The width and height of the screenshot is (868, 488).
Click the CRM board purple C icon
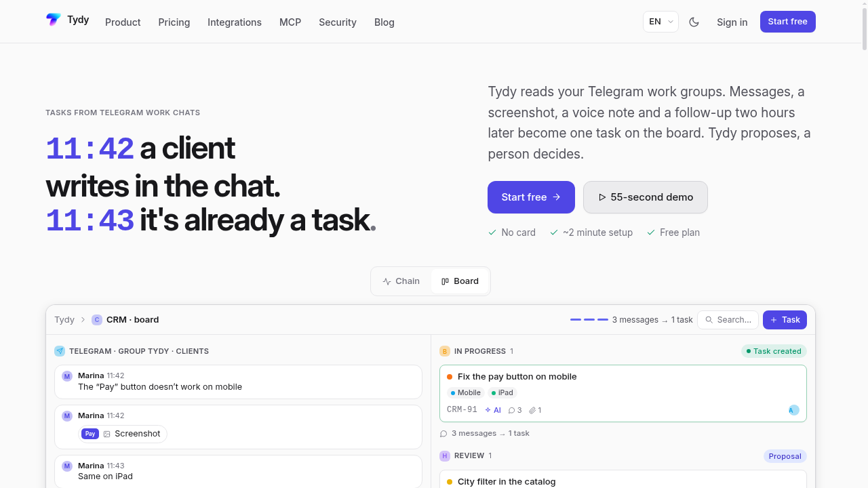(x=97, y=320)
